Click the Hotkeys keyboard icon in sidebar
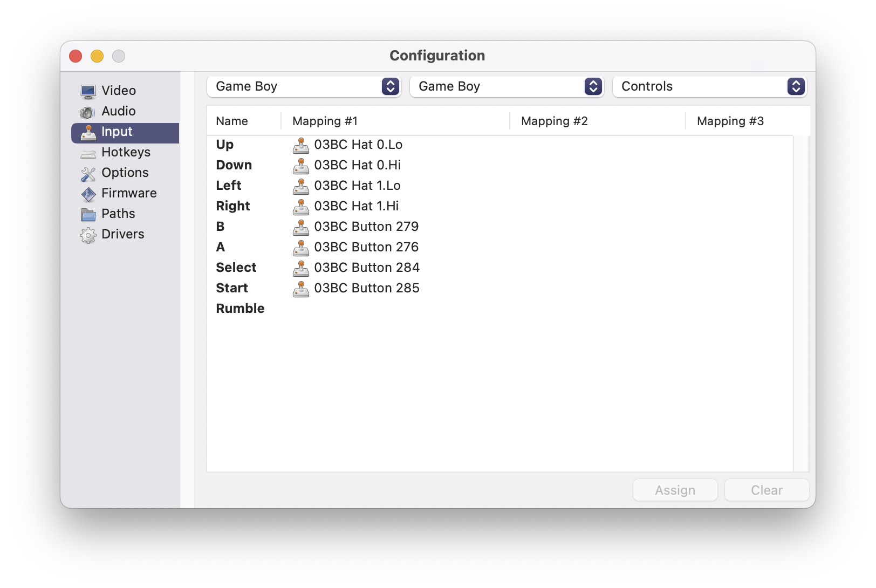Viewport: 876px width, 588px height. [88, 153]
